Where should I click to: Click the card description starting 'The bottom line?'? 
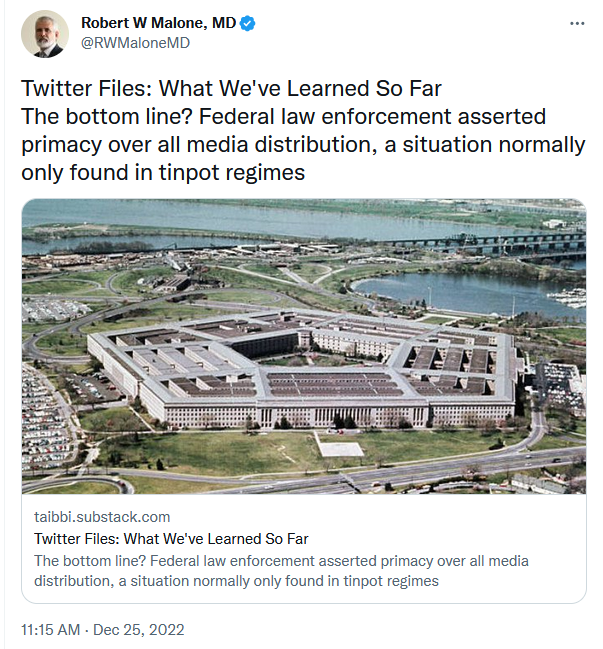click(281, 560)
